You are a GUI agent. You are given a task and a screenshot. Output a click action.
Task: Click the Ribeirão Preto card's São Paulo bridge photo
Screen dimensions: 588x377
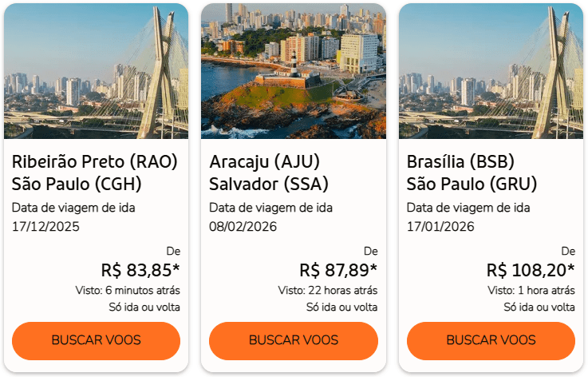(x=96, y=71)
